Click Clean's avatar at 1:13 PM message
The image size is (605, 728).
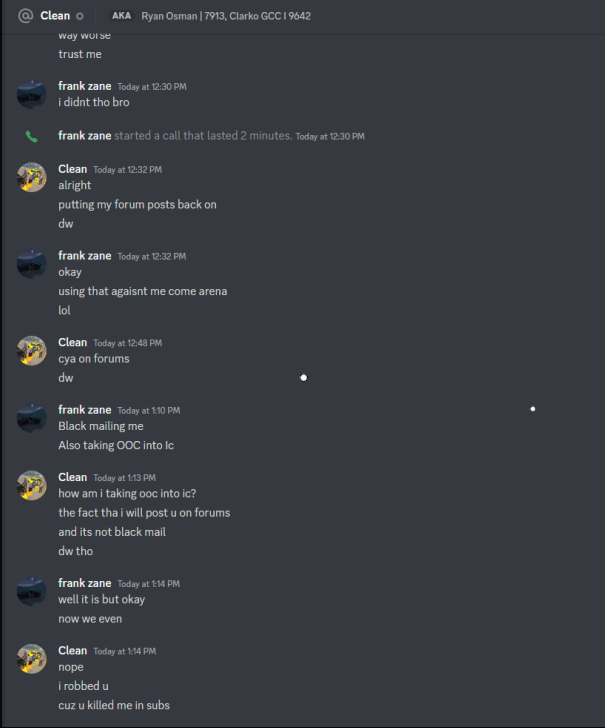(x=32, y=485)
